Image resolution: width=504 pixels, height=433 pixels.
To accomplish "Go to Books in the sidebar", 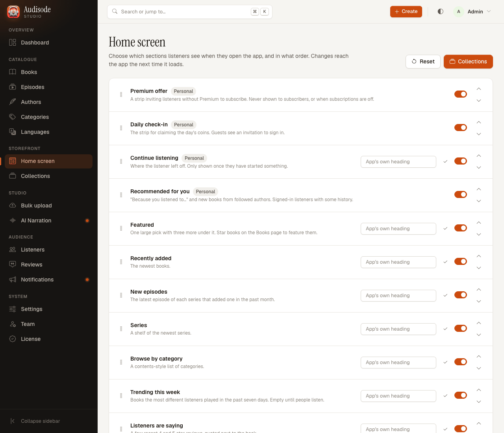I will [49, 72].
